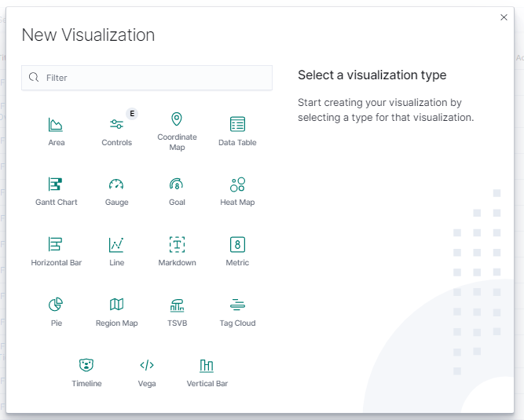Choose the Timeline bear icon
This screenshot has height=420, width=524.
[86, 365]
